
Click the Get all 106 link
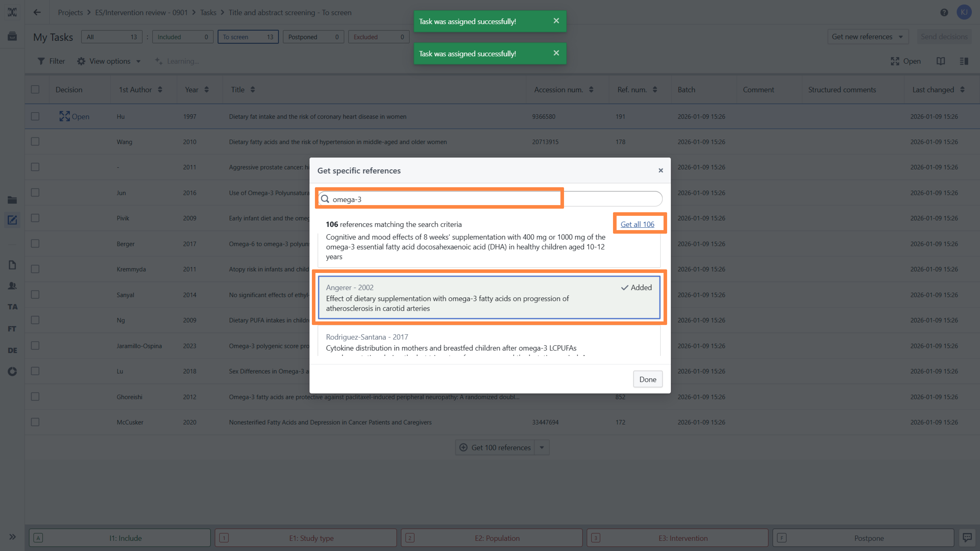point(638,224)
